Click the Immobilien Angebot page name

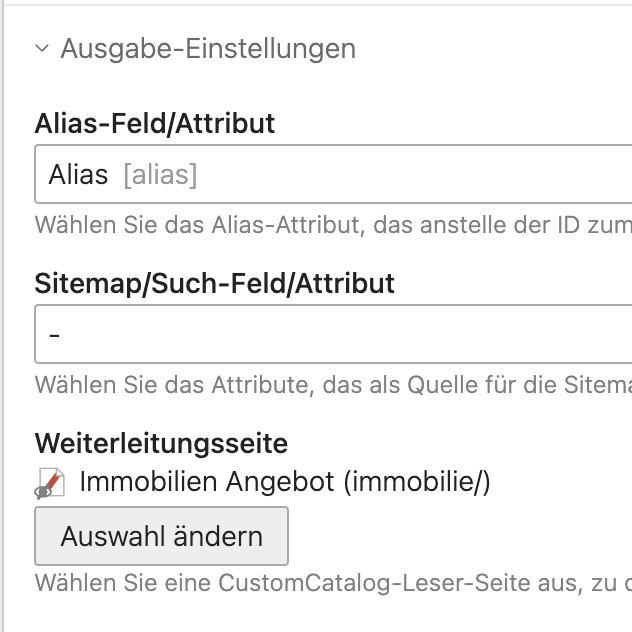click(206, 482)
